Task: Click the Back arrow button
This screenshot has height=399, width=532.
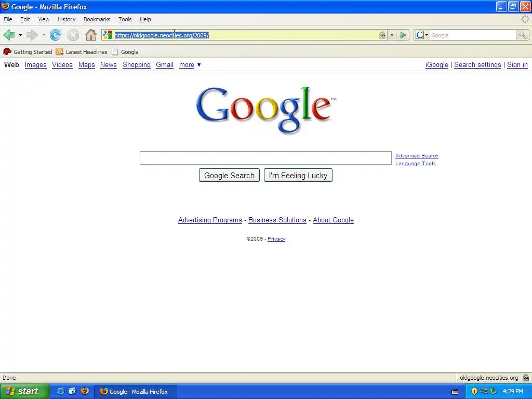Action: point(9,35)
